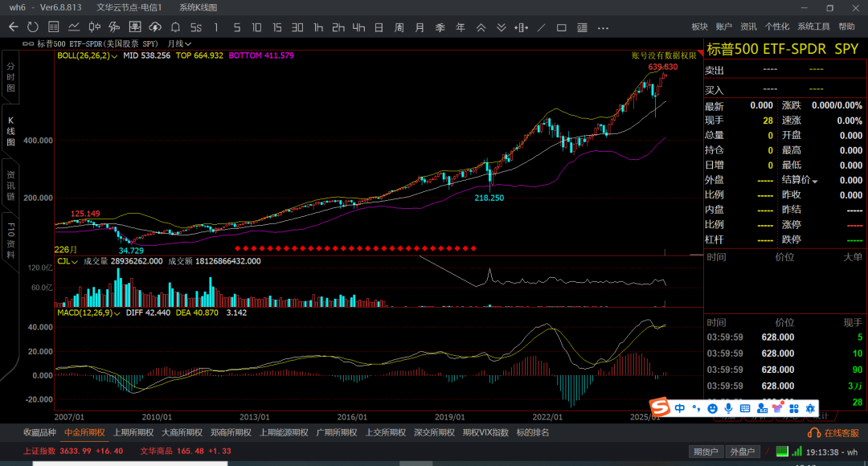Viewport: 868px width, 466px height.
Task: Open the 板块 menu
Action: coord(700,27)
